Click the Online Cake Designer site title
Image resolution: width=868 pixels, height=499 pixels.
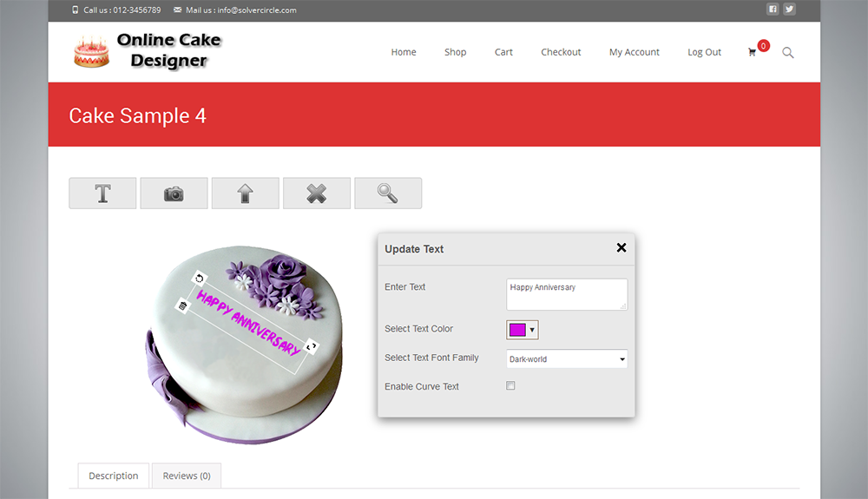point(169,50)
